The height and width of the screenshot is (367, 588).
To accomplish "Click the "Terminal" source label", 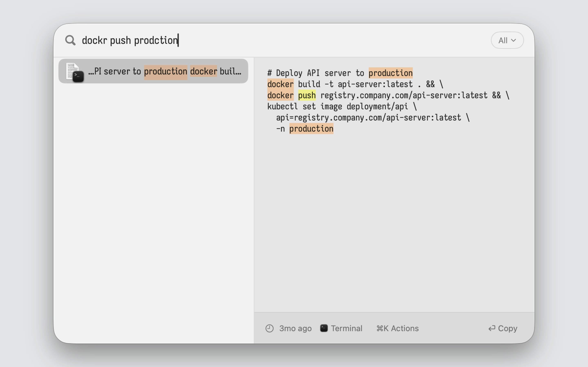I will point(346,328).
